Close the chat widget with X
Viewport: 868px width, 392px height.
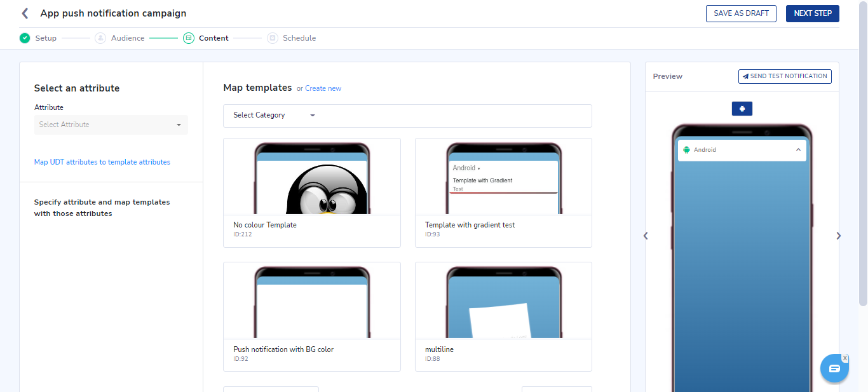(845, 358)
